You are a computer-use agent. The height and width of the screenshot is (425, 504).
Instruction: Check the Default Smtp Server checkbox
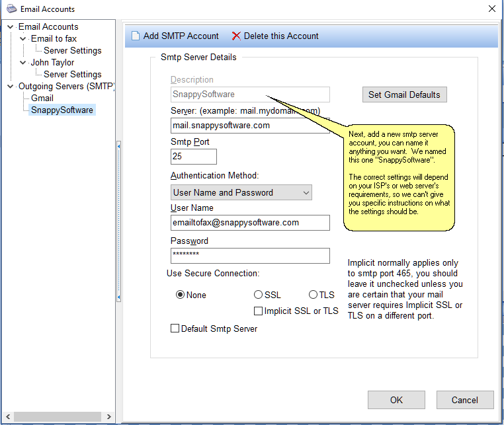pos(175,328)
